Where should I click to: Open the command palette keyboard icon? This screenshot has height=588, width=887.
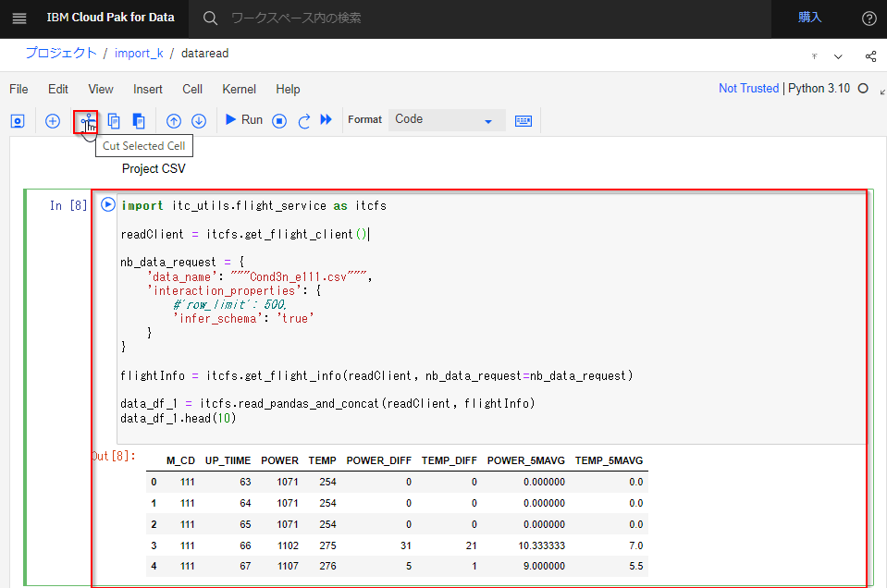click(x=524, y=121)
